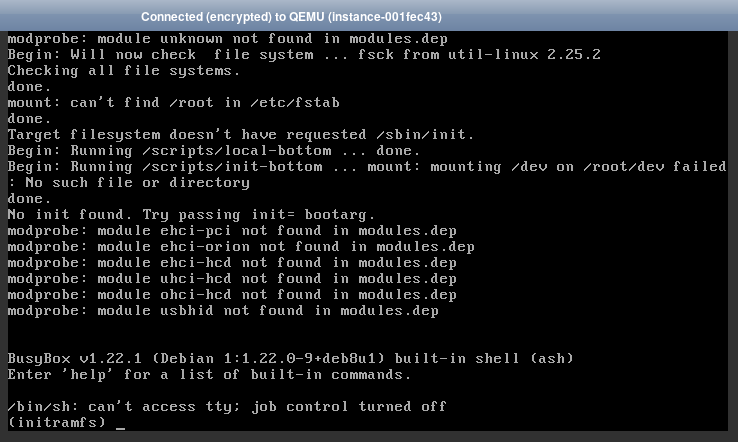Click the 'module ehci-orion not found' line
Viewport: 738px width, 442px height.
241,247
